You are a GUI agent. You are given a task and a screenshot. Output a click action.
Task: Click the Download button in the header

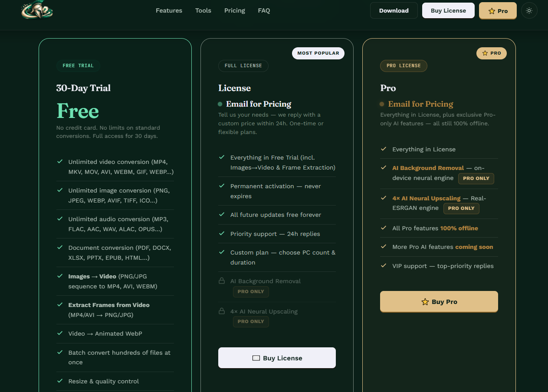[x=394, y=10]
